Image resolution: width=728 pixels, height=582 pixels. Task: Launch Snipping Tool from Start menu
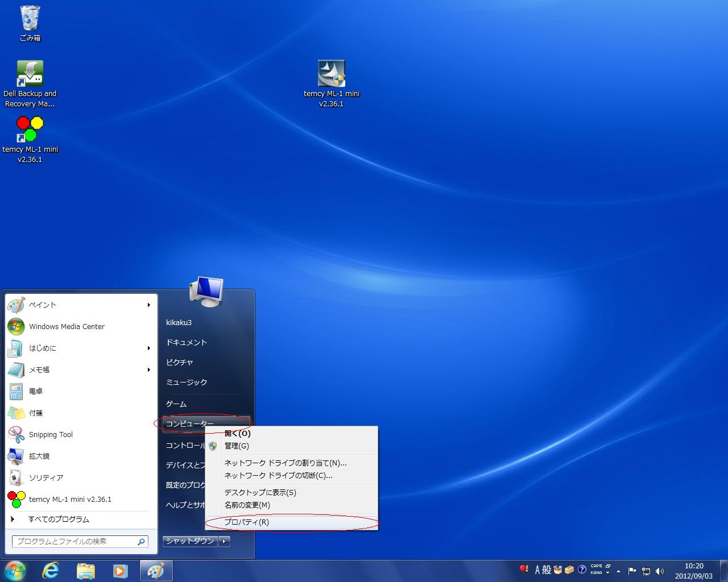coord(81,434)
